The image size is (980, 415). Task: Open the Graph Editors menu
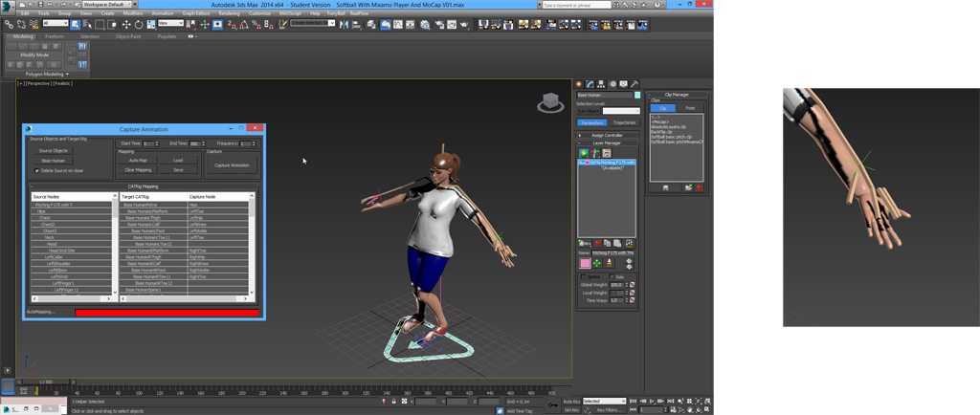195,13
